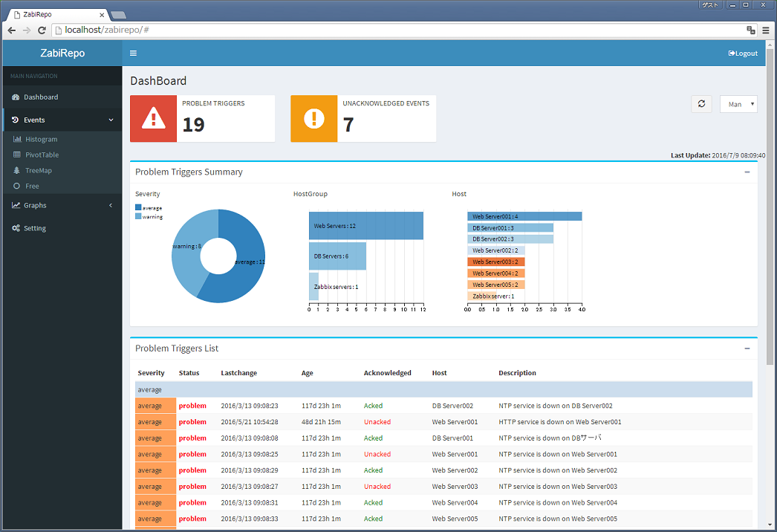The image size is (777, 532).
Task: Click the warning legend color swatch
Action: click(138, 216)
